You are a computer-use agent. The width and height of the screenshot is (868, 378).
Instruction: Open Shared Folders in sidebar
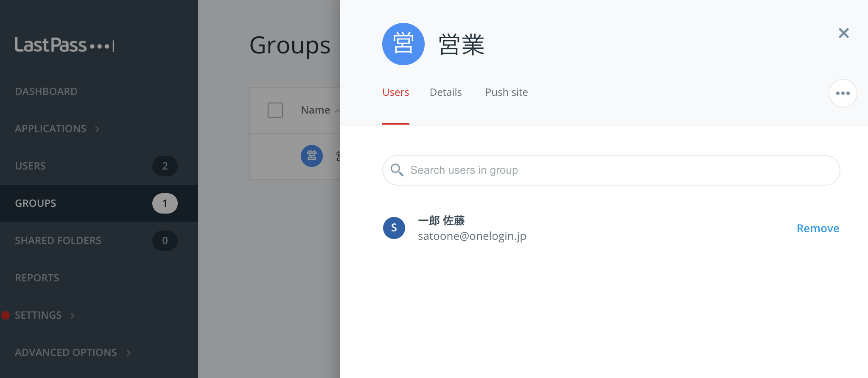coord(58,241)
